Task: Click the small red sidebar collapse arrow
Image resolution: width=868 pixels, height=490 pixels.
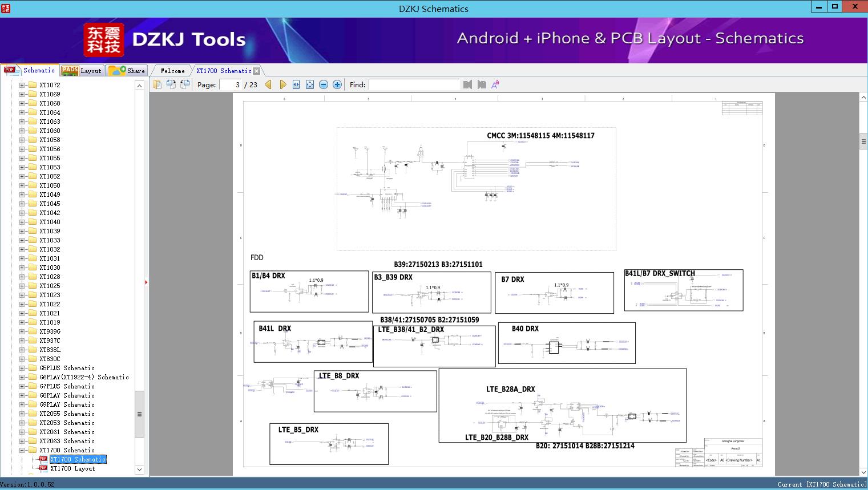Action: (146, 282)
